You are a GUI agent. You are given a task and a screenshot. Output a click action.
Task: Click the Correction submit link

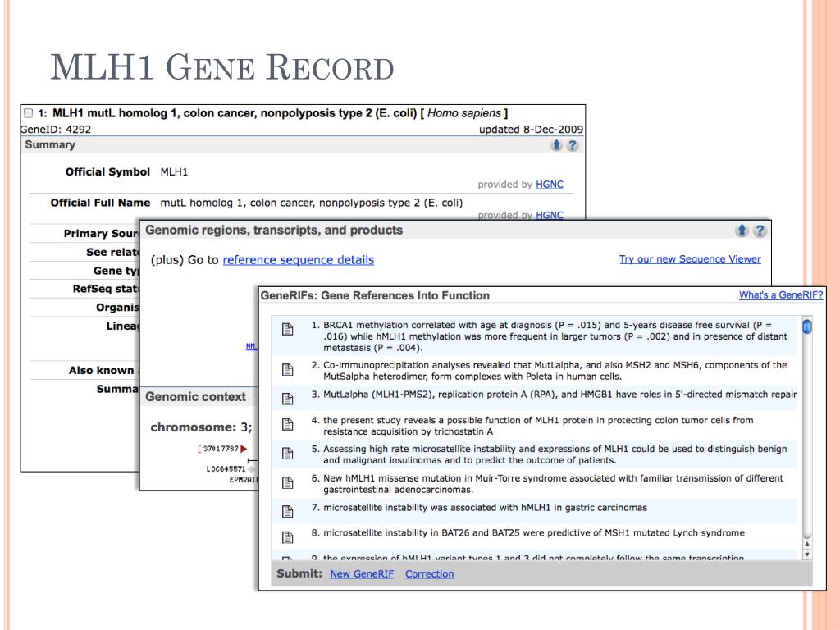[x=429, y=573]
